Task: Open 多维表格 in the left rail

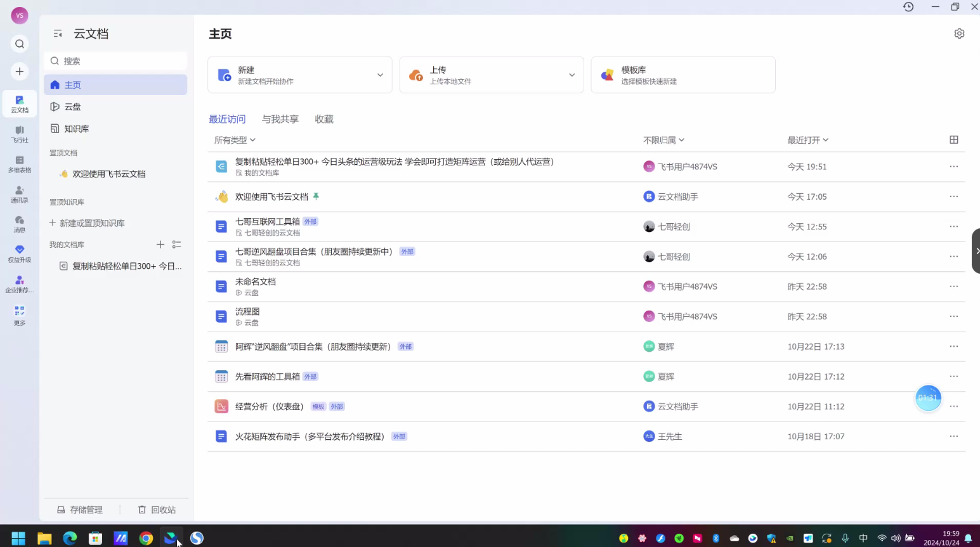Action: 20,164
